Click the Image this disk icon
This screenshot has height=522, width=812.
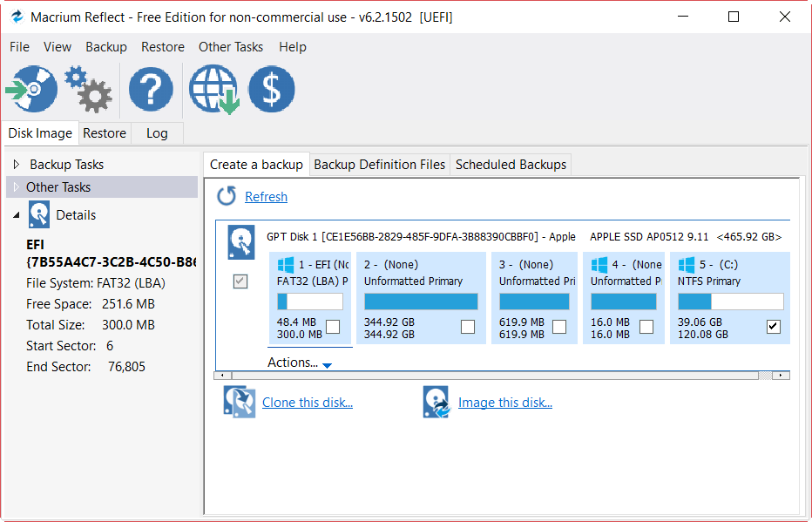pos(436,402)
